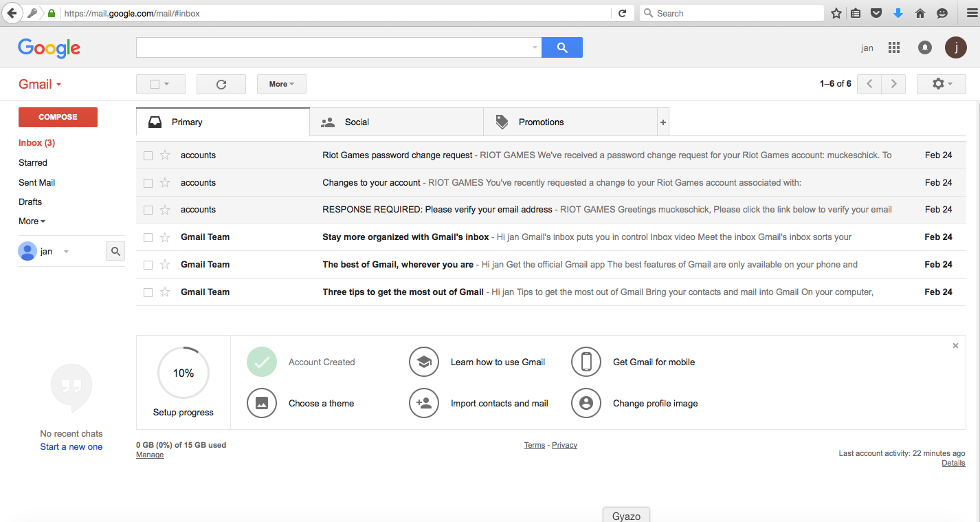Open the Privacy link

click(564, 445)
